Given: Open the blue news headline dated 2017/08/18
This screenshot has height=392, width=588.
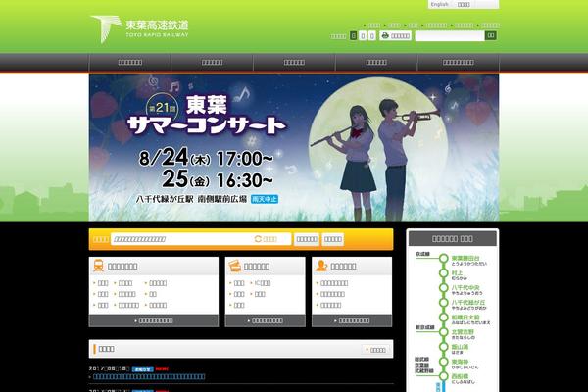Looking at the screenshot, I should coord(149,376).
